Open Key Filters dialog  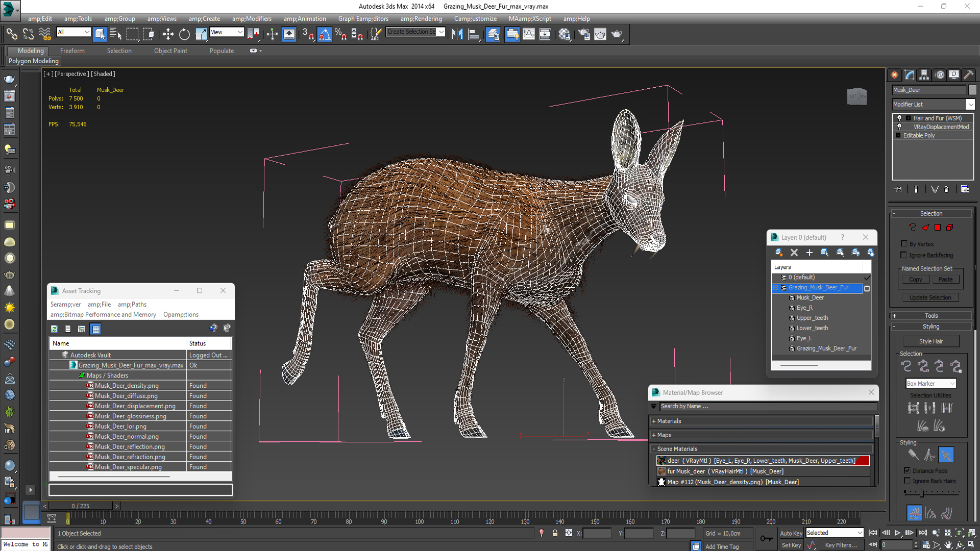[841, 545]
